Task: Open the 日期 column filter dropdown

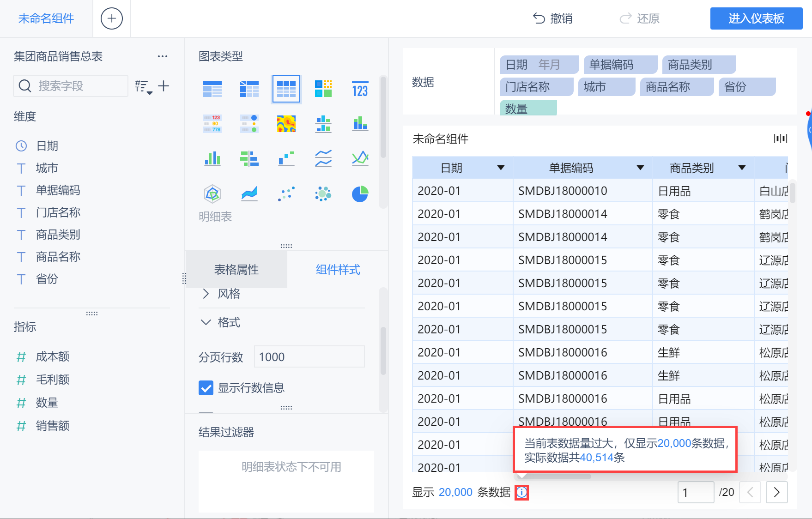Action: pos(501,168)
